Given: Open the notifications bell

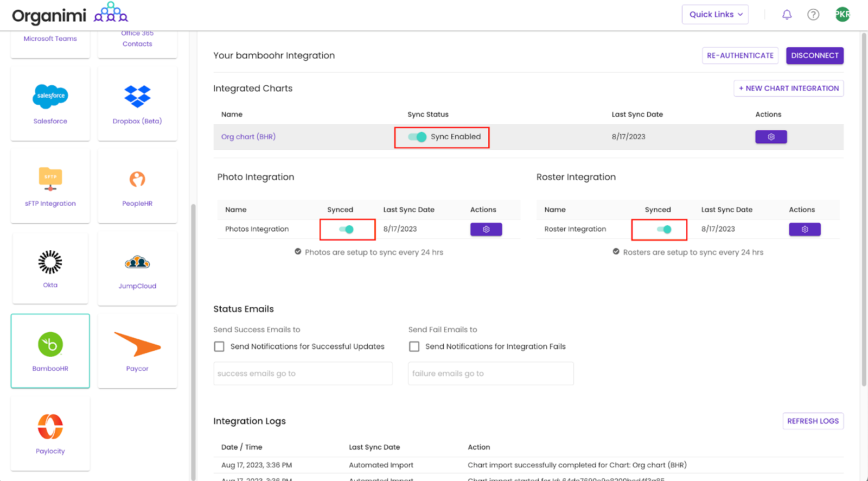Looking at the screenshot, I should point(787,15).
